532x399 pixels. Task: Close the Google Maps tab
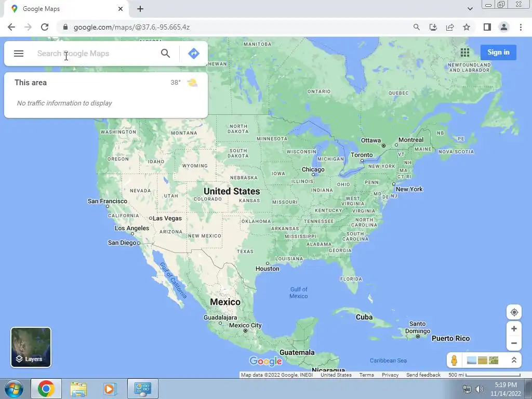121,9
